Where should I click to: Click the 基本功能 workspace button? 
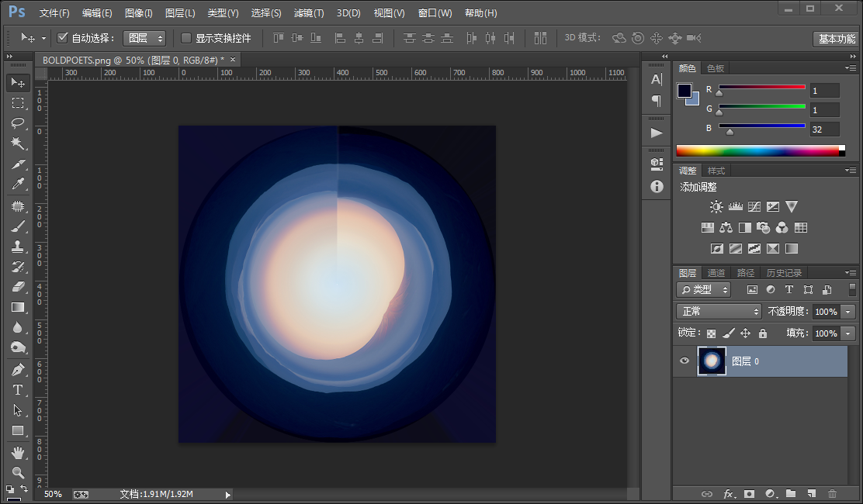(x=836, y=39)
